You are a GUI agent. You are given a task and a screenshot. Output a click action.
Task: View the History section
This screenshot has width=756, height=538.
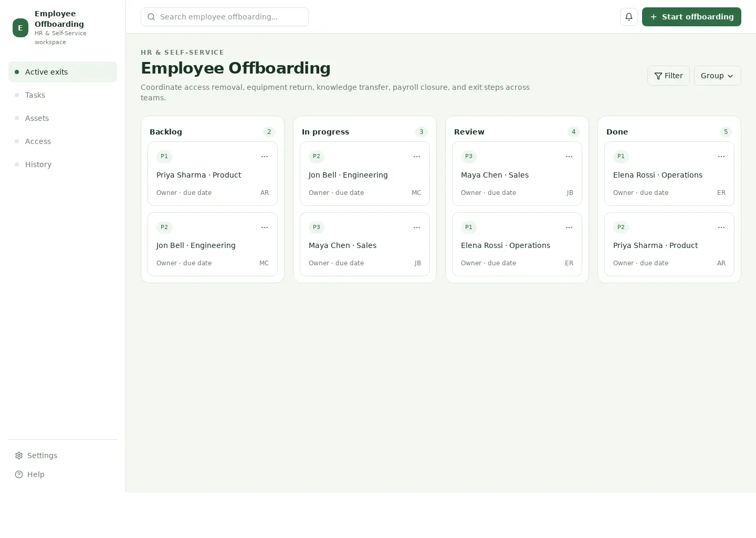pos(62,164)
